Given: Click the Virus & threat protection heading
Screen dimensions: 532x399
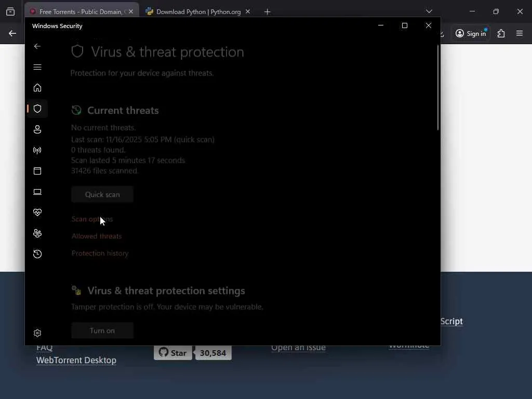Looking at the screenshot, I should click(168, 52).
